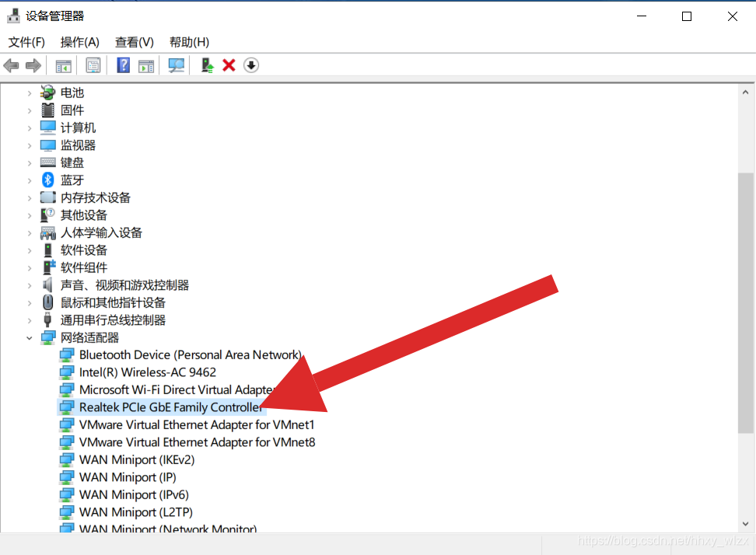Image resolution: width=756 pixels, height=555 pixels.
Task: Select the 软件组件 tree item
Action: click(84, 268)
